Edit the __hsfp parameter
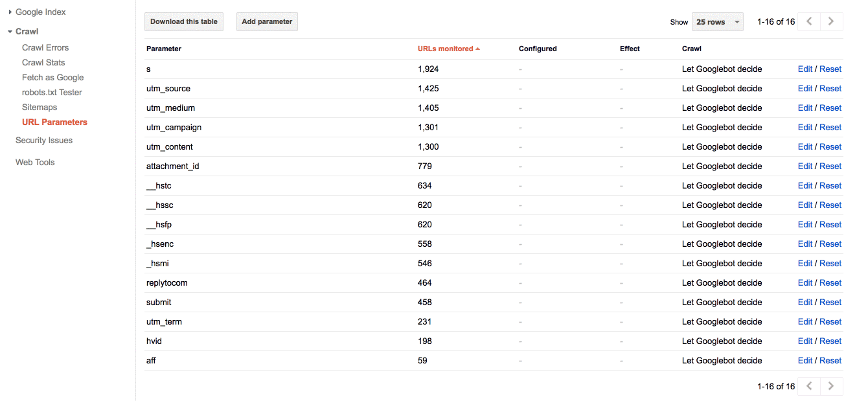This screenshot has height=401, width=868. (x=805, y=224)
